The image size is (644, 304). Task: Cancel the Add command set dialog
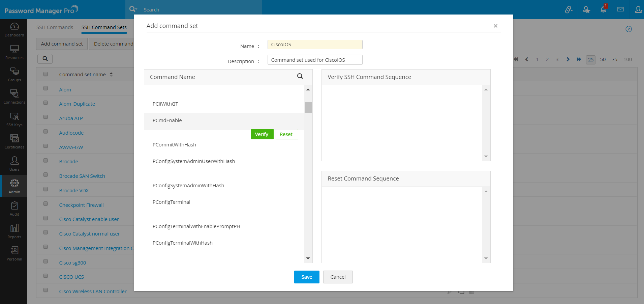338,277
